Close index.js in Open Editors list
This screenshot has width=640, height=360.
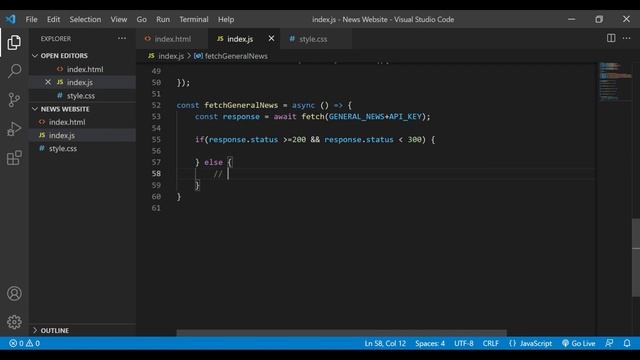click(x=48, y=82)
